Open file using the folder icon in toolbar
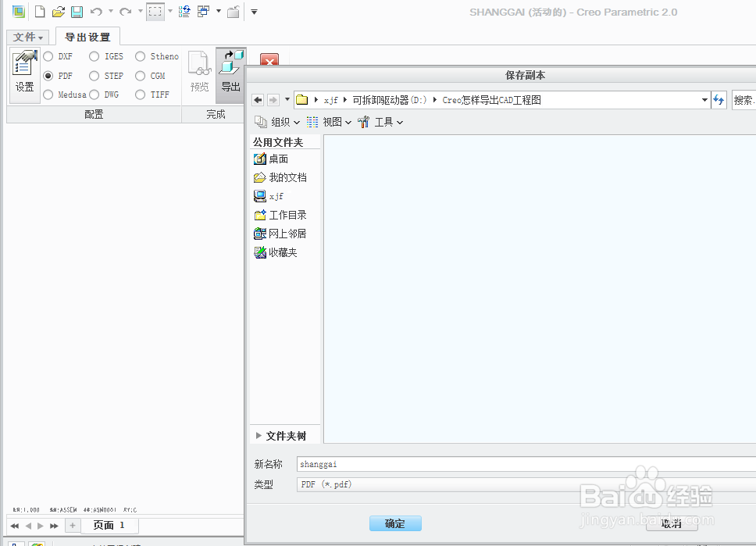The width and height of the screenshot is (756, 546). point(59,12)
